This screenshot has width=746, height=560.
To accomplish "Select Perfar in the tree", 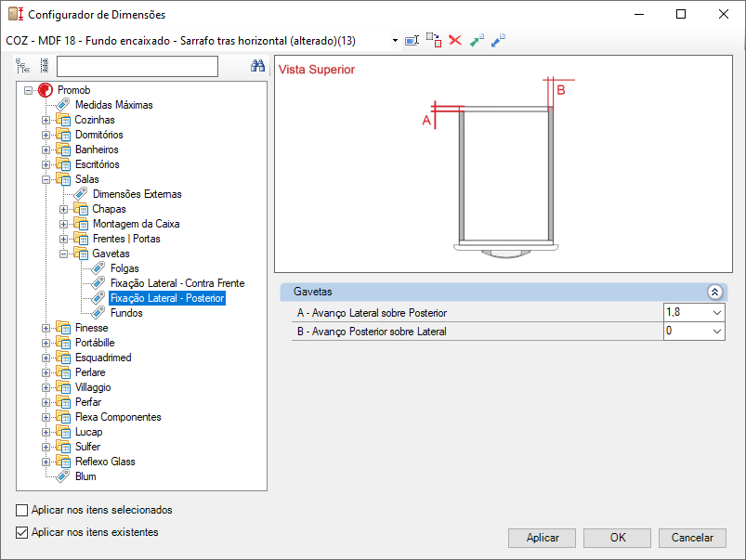I will click(x=88, y=402).
